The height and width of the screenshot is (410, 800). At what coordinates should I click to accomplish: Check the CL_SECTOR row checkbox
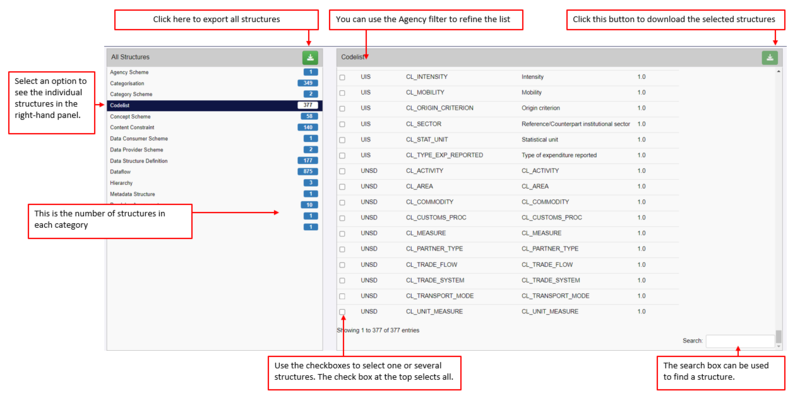pos(342,124)
